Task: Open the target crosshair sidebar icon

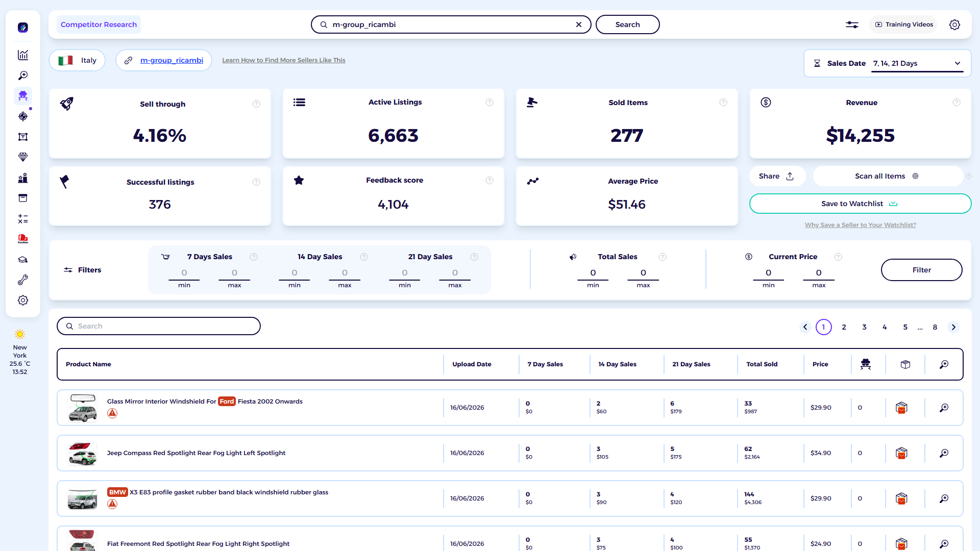Action: pyautogui.click(x=23, y=116)
